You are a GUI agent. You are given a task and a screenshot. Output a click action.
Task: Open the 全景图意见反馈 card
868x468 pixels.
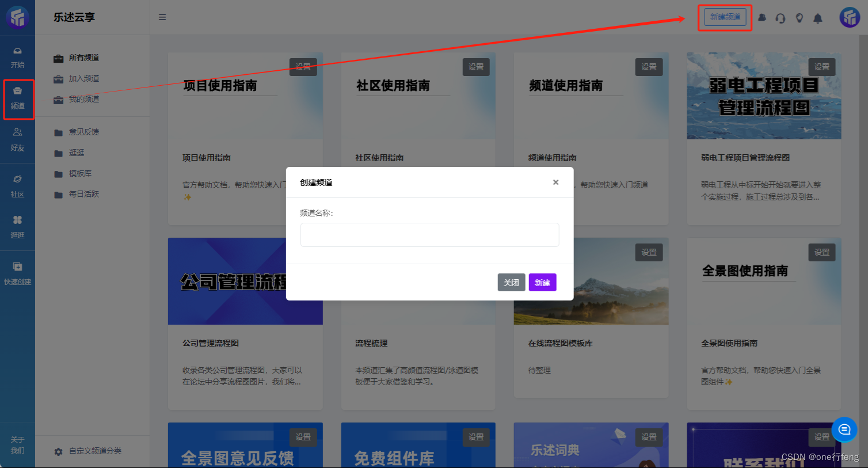coord(245,446)
